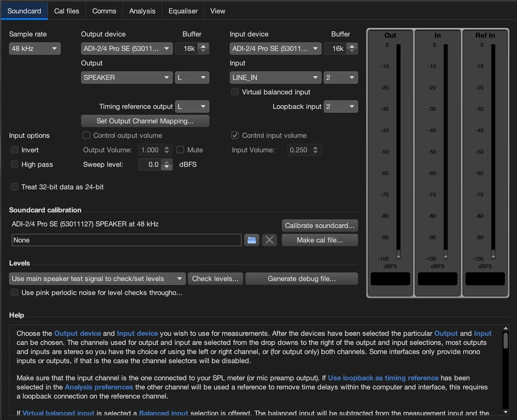Viewport: 517px width, 420px height.
Task: Click the X icon to clear cal file
Action: (269, 240)
